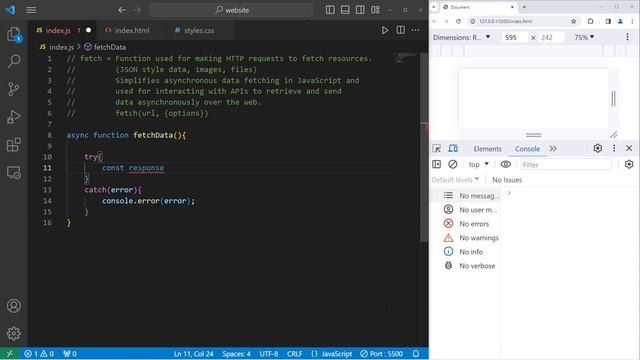Viewport: 640px width, 360px height.
Task: Change the Spaces: 4 indentation setting
Action: (x=236, y=354)
